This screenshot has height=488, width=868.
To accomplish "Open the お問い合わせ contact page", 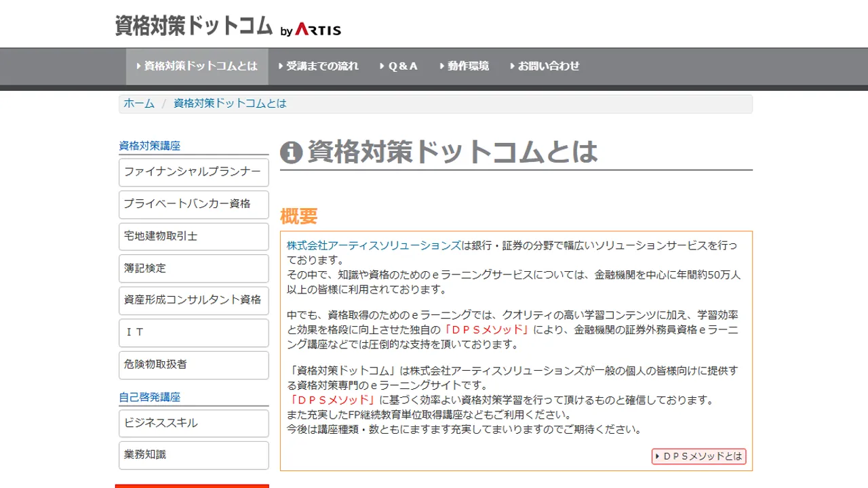I will click(x=545, y=66).
